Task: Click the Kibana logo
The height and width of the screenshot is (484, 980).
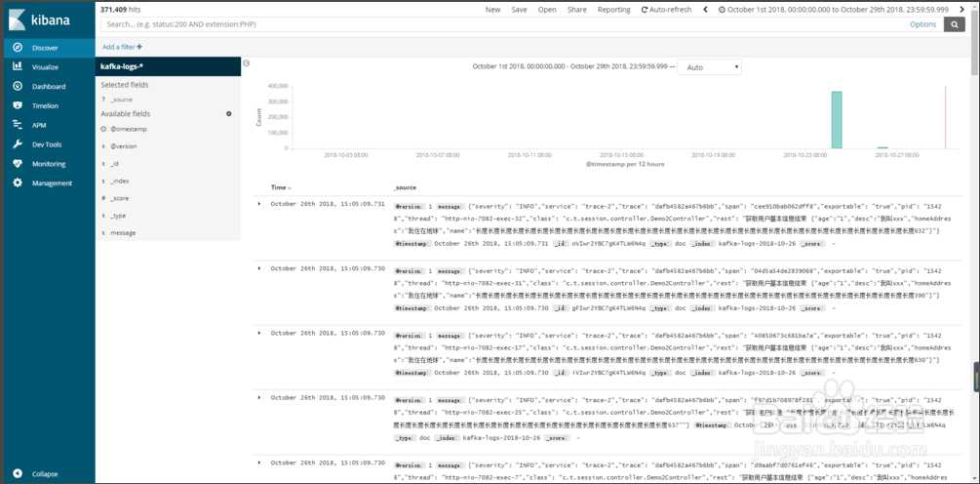Action: 39,20
